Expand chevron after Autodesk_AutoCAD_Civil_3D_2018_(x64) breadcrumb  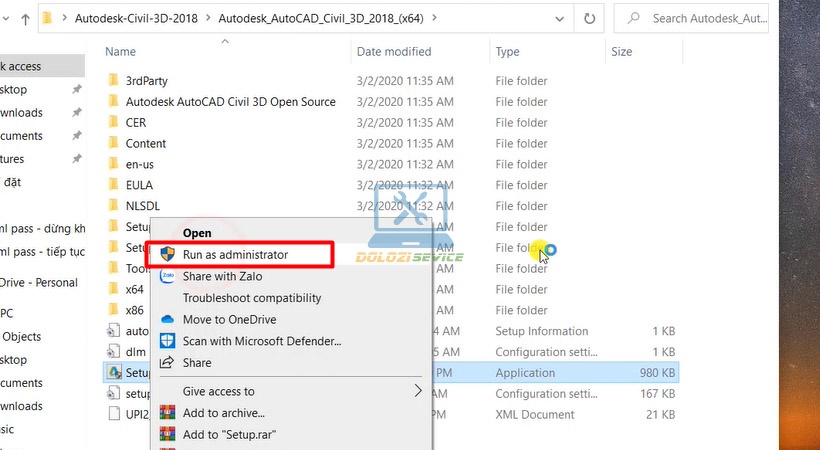(x=435, y=18)
